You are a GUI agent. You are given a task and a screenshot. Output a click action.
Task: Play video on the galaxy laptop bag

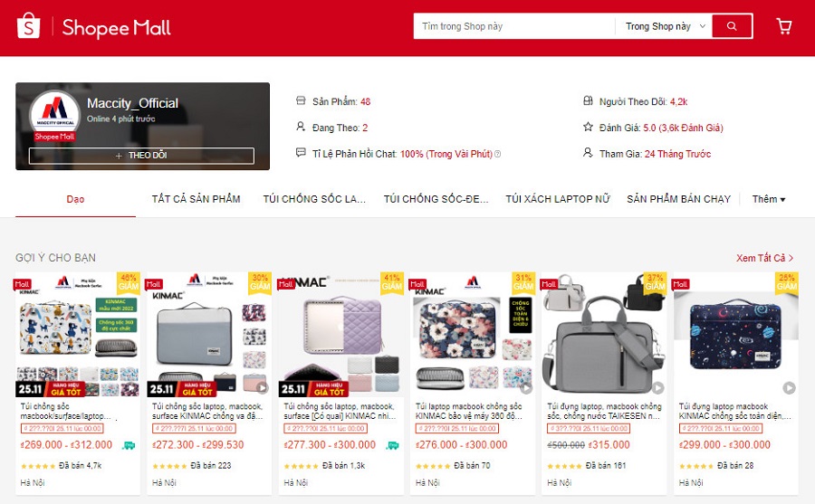click(x=789, y=387)
